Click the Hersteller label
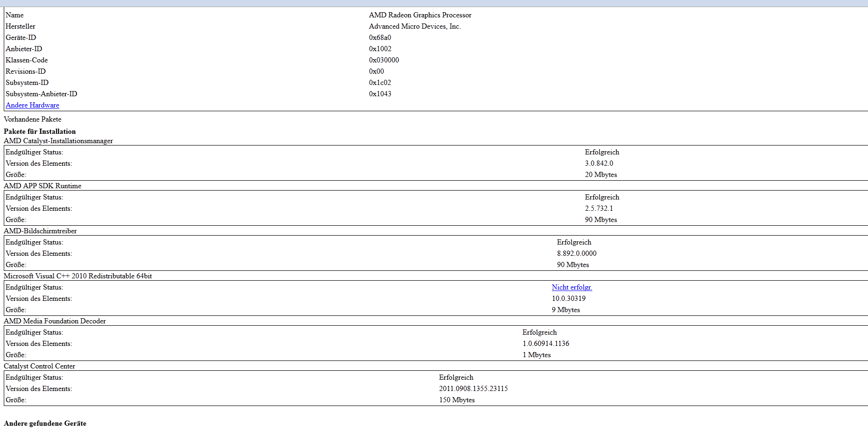This screenshot has height=429, width=868. pyautogui.click(x=20, y=26)
